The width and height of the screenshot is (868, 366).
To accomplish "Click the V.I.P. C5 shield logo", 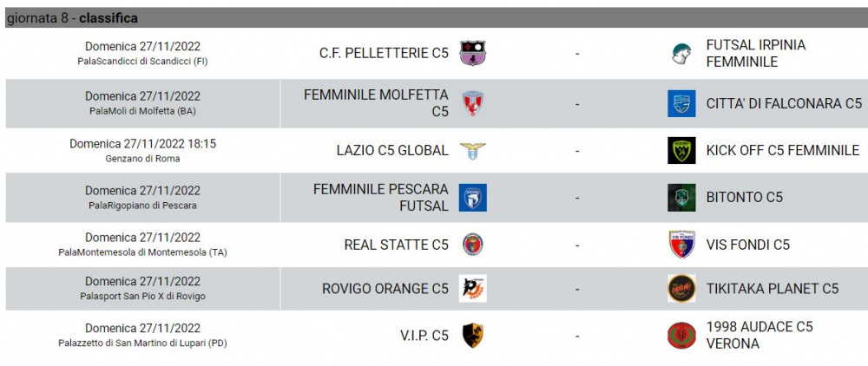I will coord(473,336).
